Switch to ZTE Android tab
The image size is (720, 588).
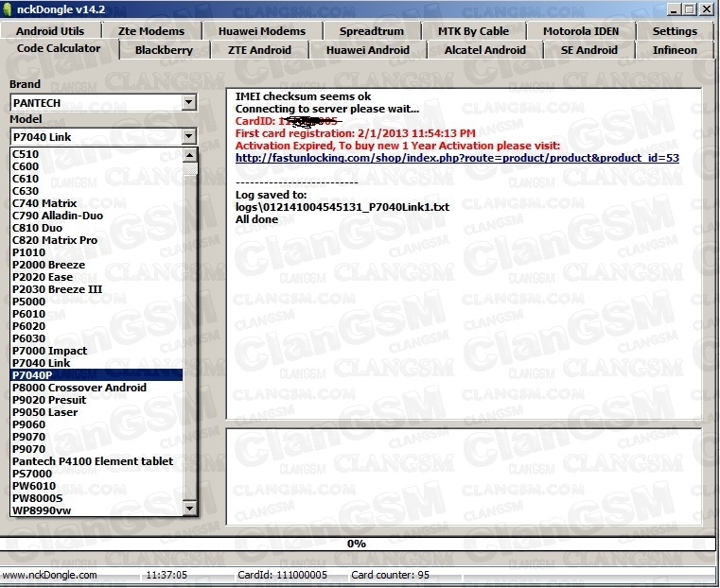[x=259, y=50]
